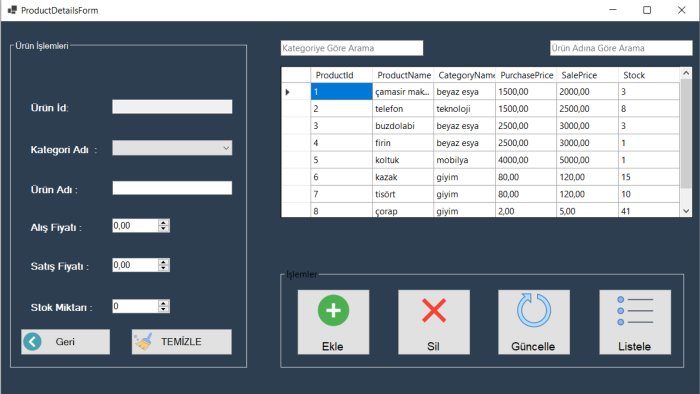Screen dimensions: 700x394
Task: Click grid scrollbar up arrow
Action: 686,73
